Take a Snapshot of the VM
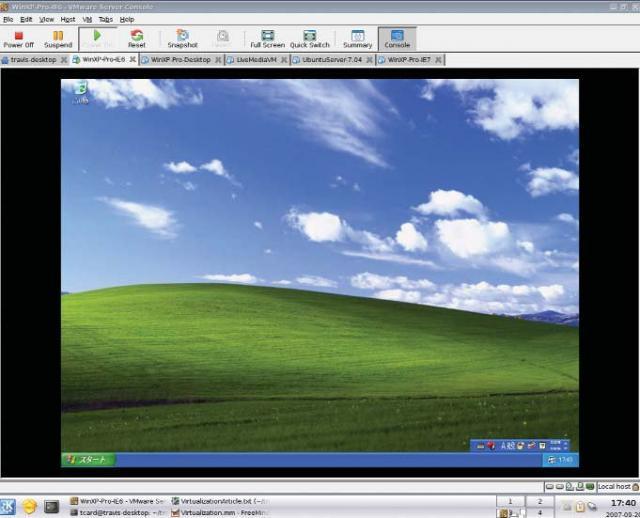640x518 pixels. tap(182, 39)
